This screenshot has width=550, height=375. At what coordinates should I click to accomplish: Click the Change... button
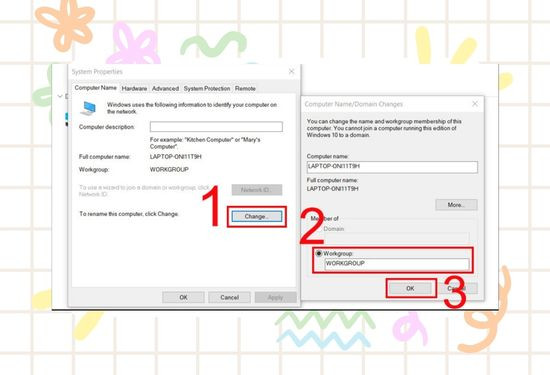[x=256, y=216]
